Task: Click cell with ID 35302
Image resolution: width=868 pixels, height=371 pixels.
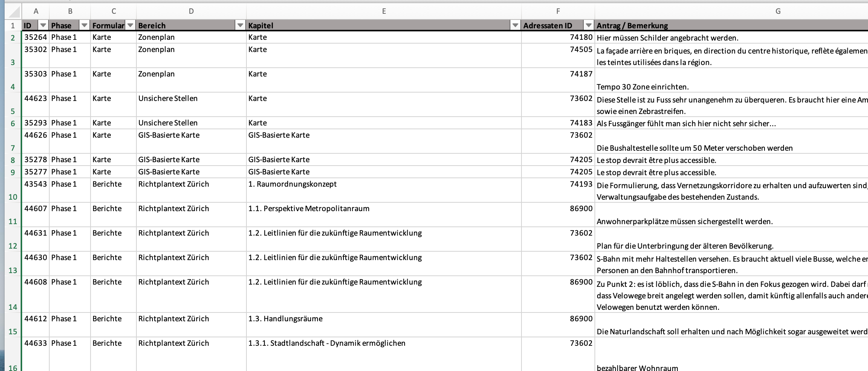Action: click(x=36, y=56)
